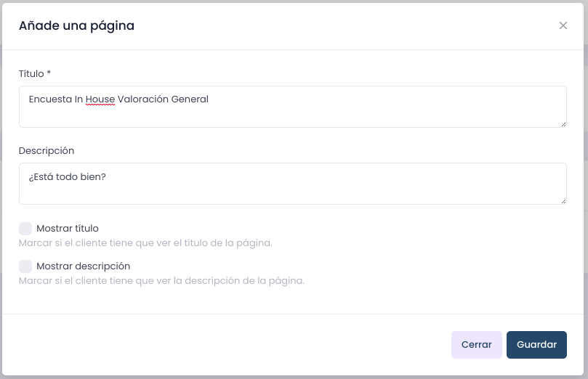Click the Título field resize grip
This screenshot has height=379, width=588.
[563, 124]
